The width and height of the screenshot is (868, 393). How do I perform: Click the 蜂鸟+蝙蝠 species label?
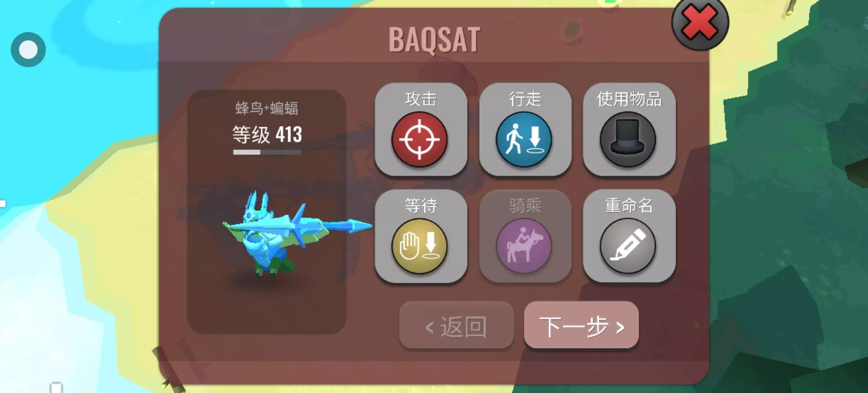pyautogui.click(x=267, y=108)
